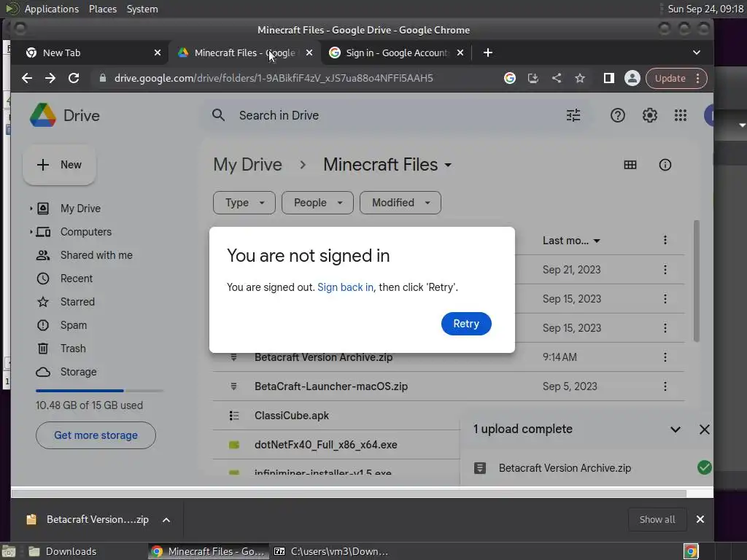Open more actions for Sep 21, 2023 row
The width and height of the screenshot is (747, 560).
pyautogui.click(x=665, y=270)
